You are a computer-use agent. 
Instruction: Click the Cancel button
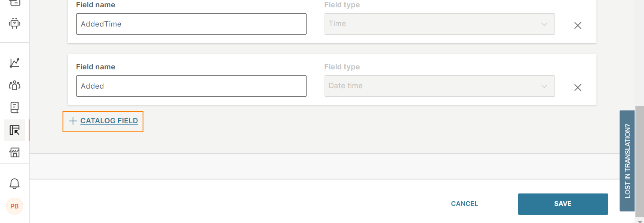465,204
